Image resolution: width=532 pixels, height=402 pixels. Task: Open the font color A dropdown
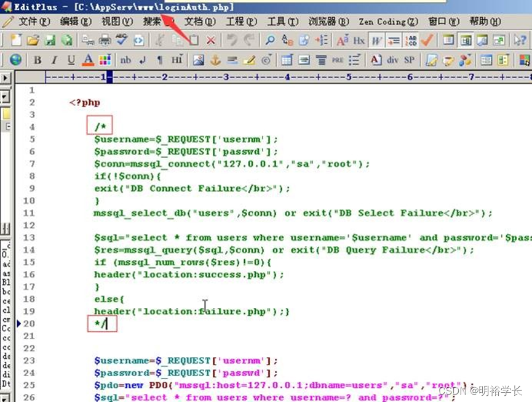tap(88, 60)
